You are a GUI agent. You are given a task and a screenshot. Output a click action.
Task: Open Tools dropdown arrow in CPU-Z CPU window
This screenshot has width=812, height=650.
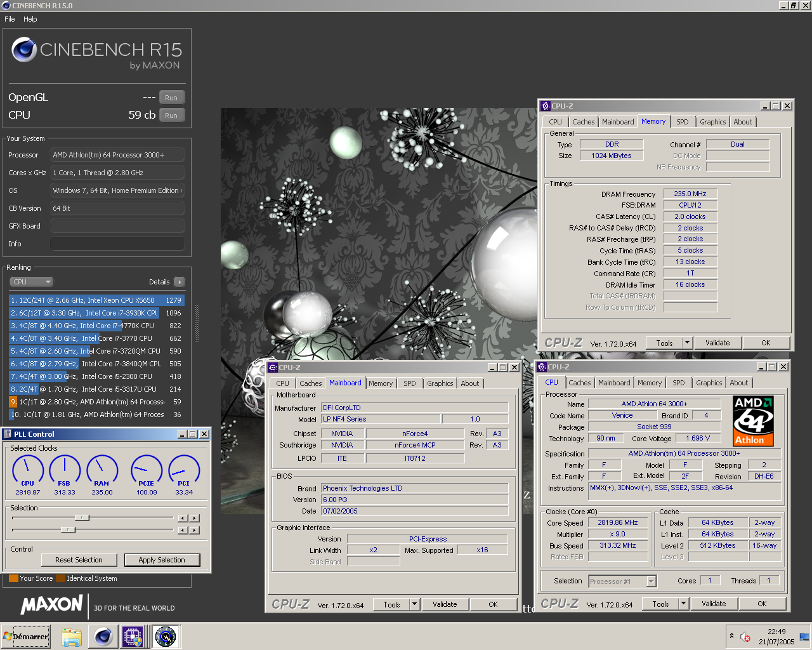click(683, 604)
